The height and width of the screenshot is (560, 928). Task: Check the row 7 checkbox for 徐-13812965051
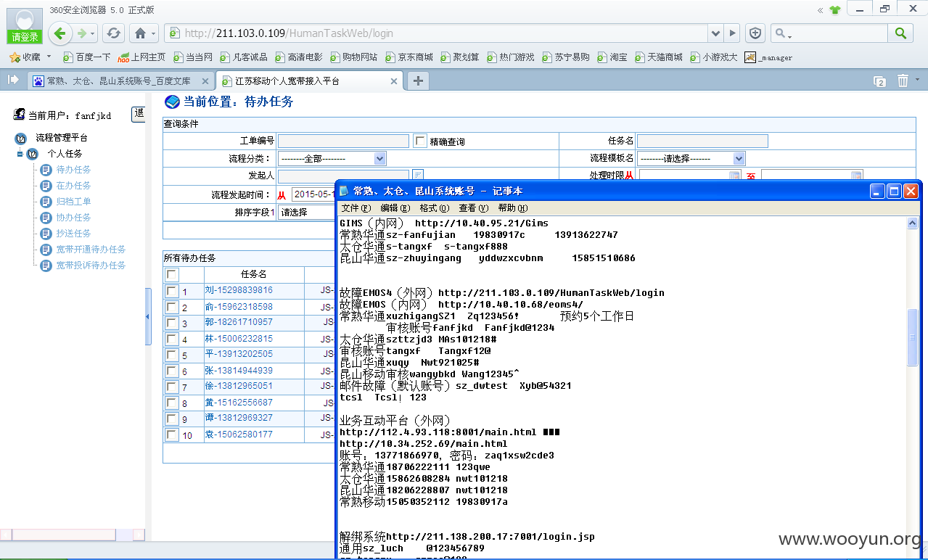tap(172, 387)
